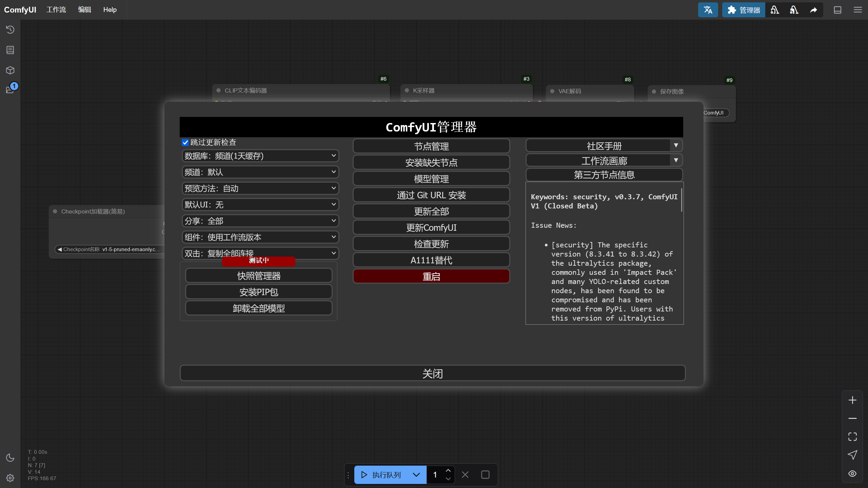Toggle link visibility eye icon

[x=852, y=474]
